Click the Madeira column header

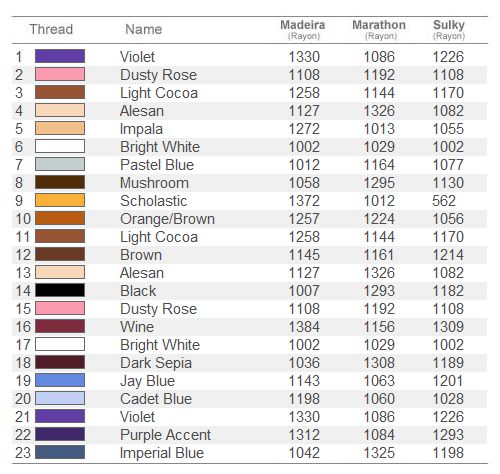click(x=303, y=29)
